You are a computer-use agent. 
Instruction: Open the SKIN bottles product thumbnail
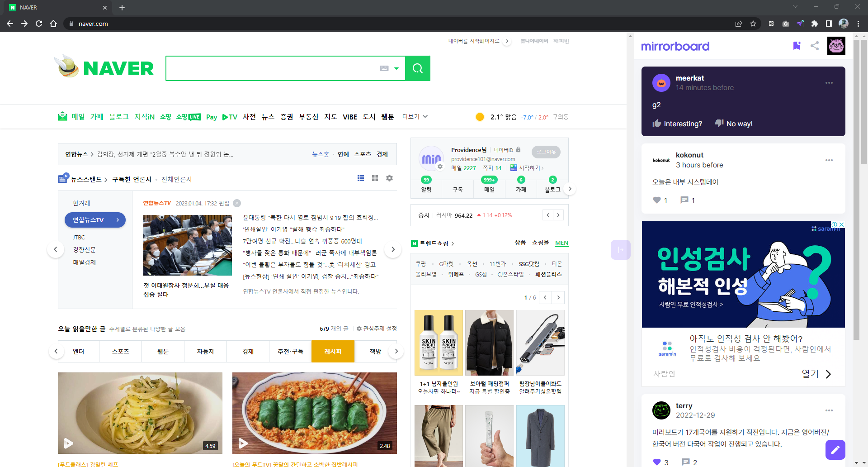439,343
